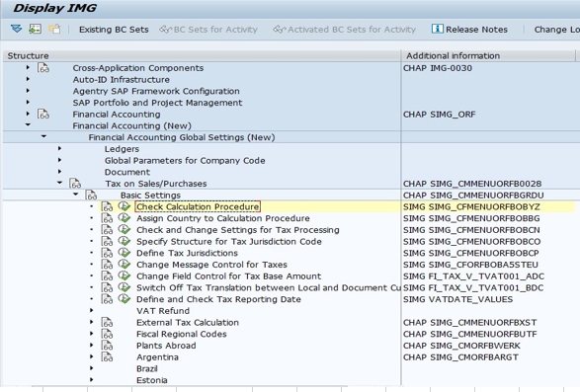Open documentation icon for Define Tax Jurisdictions
The height and width of the screenshot is (392, 580).
(108, 253)
